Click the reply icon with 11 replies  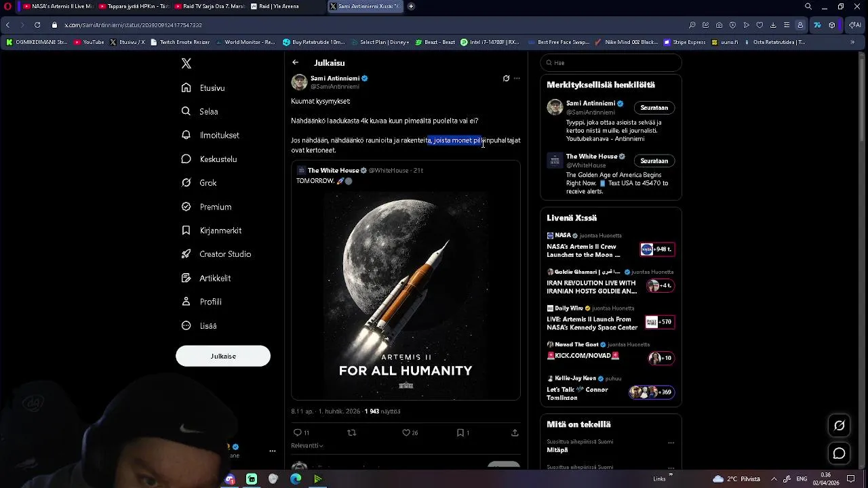pos(301,432)
